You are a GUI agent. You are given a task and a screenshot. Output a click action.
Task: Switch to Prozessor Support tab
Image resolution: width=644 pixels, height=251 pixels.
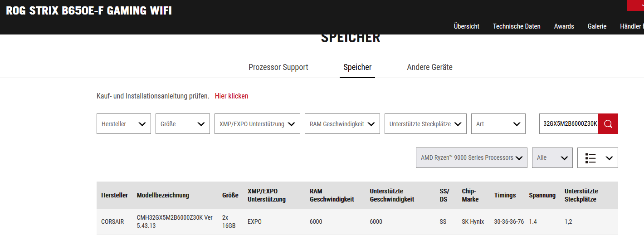tap(278, 67)
